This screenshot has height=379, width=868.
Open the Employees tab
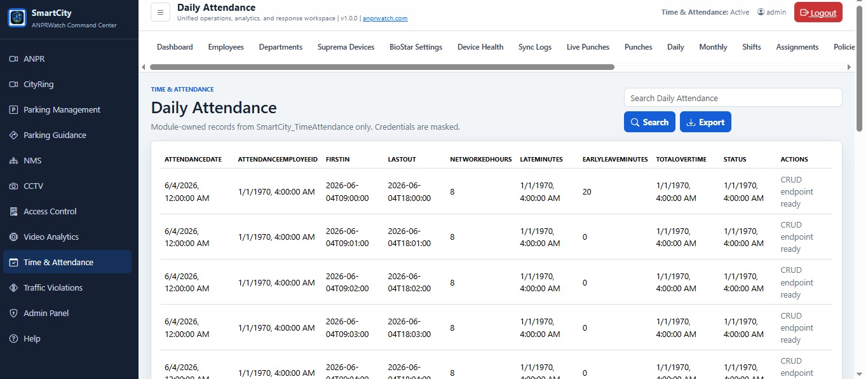(226, 47)
